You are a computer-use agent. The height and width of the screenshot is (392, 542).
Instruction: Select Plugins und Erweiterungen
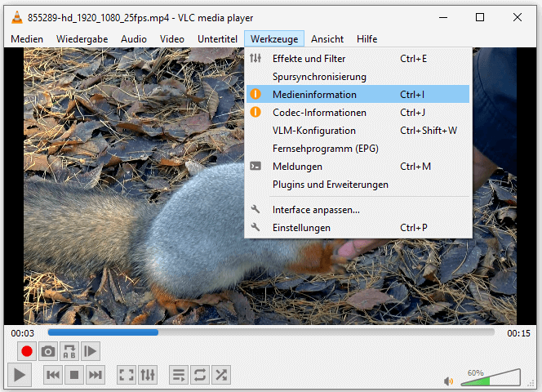click(x=358, y=185)
